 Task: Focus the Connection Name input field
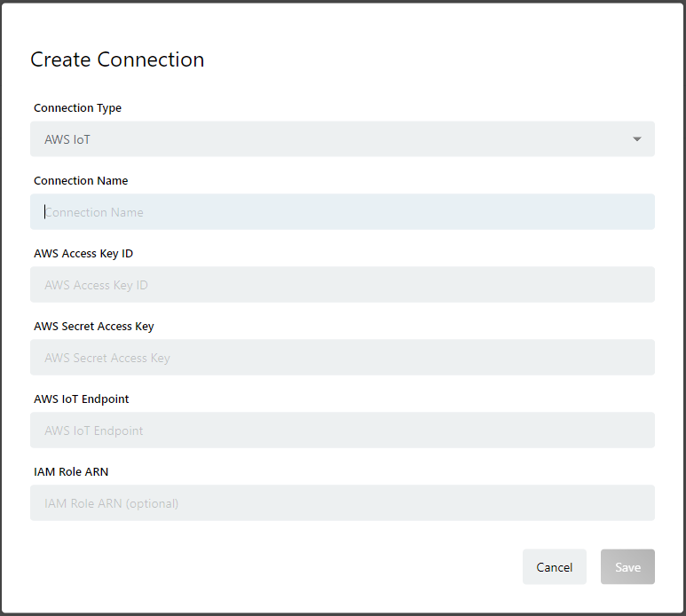(343, 212)
